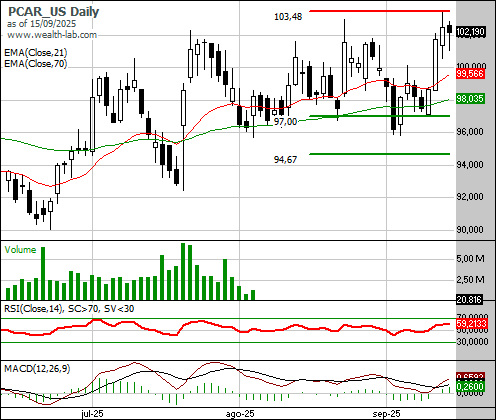
Task: Select the 94,67 support level label
Action: [x=285, y=160]
